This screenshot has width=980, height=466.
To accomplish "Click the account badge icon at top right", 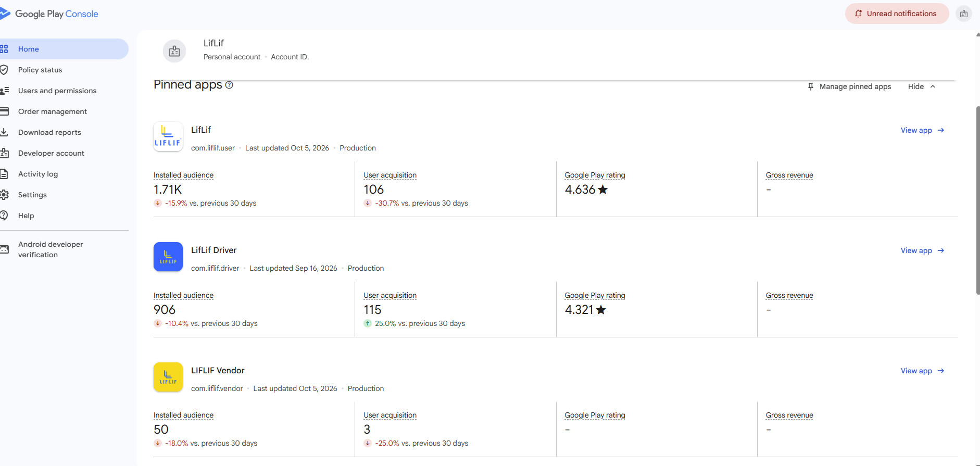I will click(964, 14).
